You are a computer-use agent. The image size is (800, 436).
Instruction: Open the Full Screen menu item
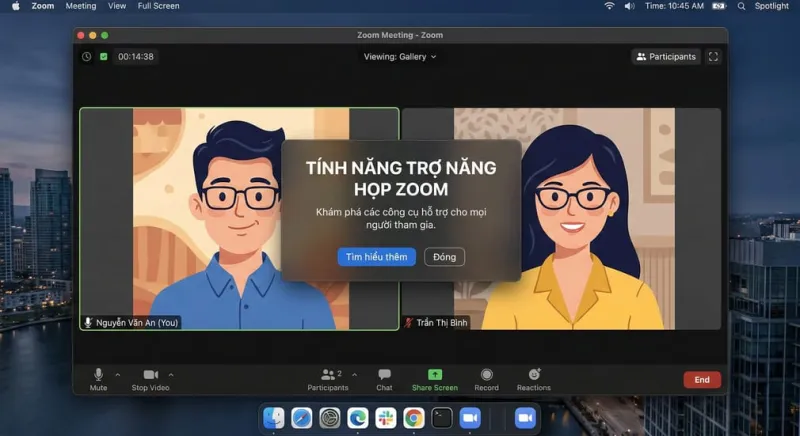pyautogui.click(x=159, y=6)
